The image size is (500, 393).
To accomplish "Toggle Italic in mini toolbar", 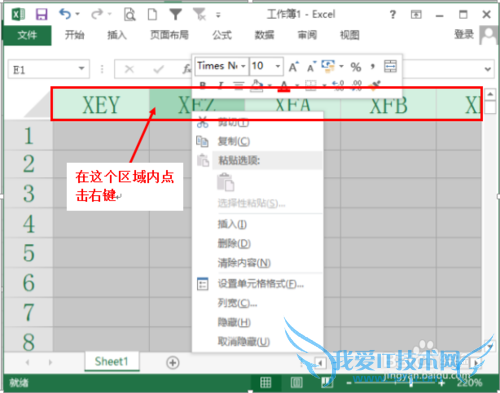I will point(220,85).
